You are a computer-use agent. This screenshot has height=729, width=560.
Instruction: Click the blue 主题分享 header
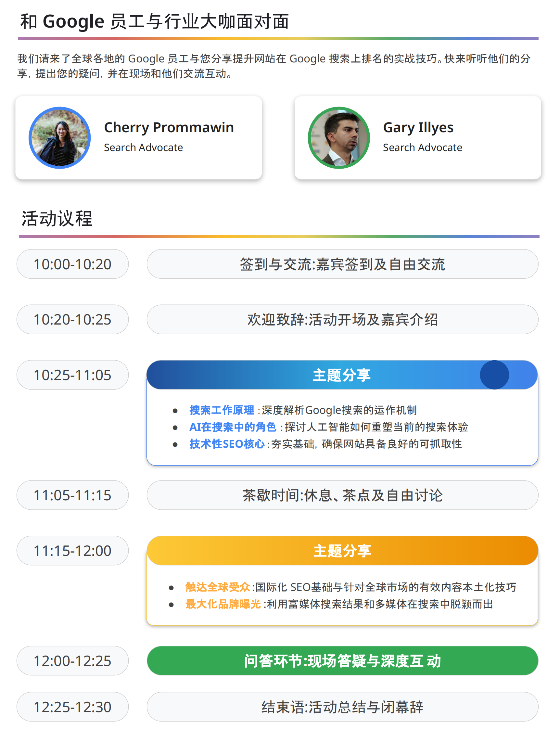(x=342, y=375)
